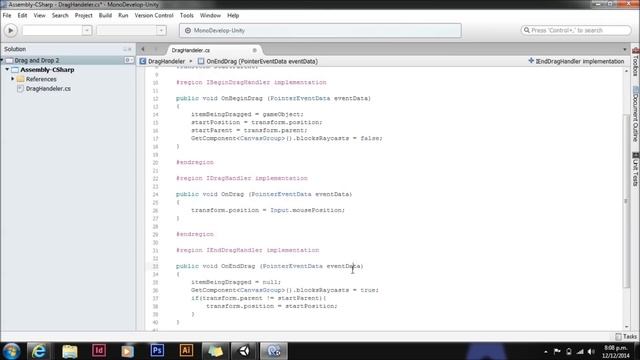Click the Run play button in toolbar

pyautogui.click(x=11, y=30)
